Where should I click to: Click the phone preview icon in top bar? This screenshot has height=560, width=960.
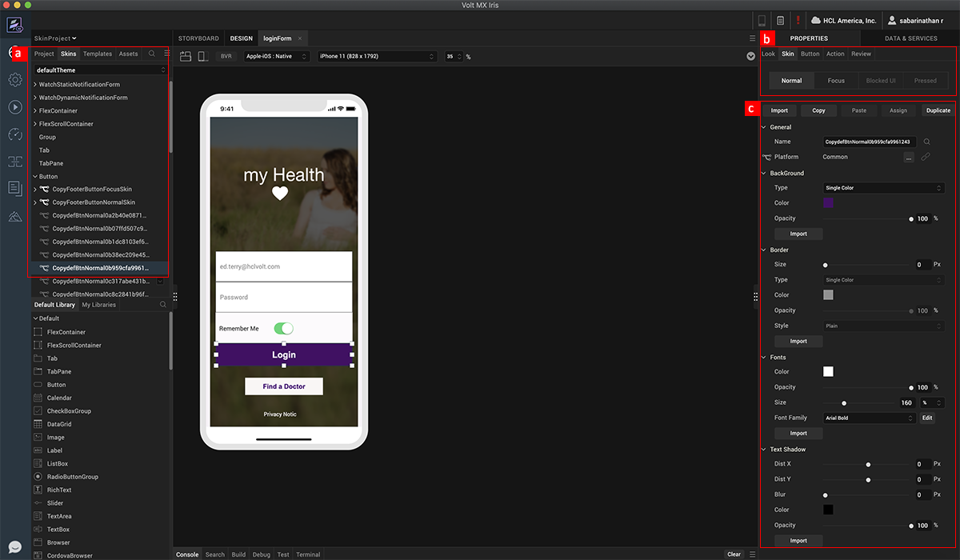point(762,20)
